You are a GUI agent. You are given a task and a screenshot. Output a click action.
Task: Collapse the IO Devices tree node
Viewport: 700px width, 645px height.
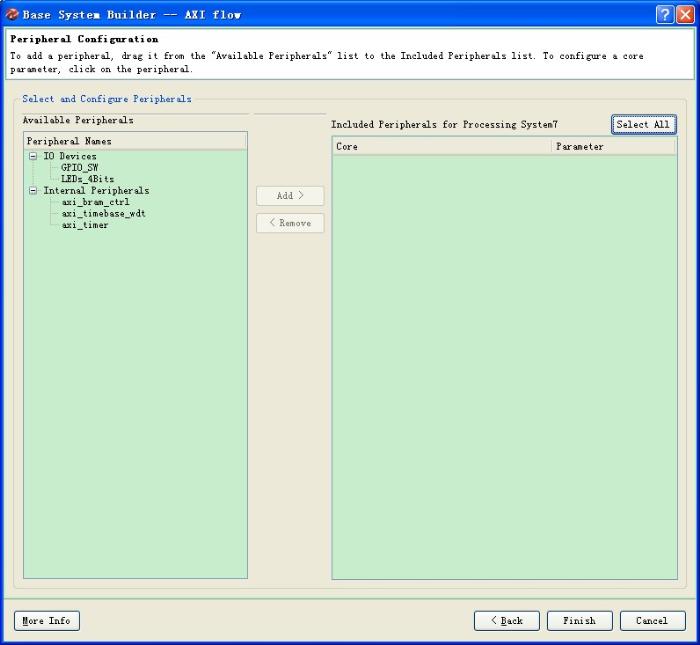point(33,157)
